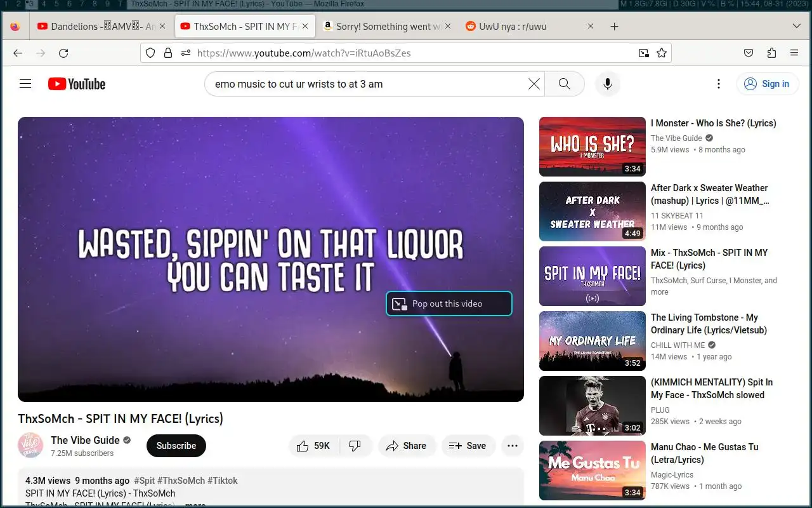Click the video player to pause
Image resolution: width=812 pixels, height=508 pixels.
click(271, 259)
